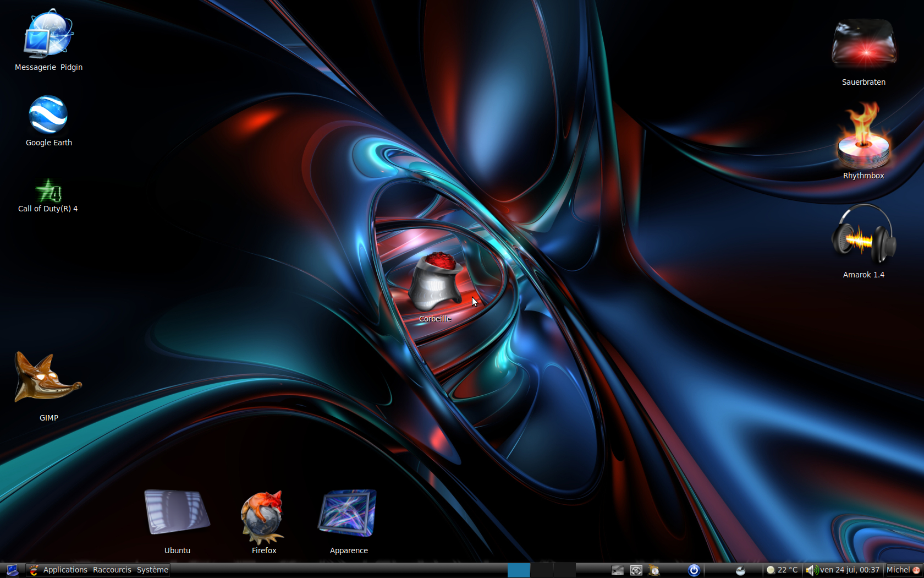Open the clock showing ven 24 jui, 00:37
This screenshot has width=924, height=578.
click(850, 570)
